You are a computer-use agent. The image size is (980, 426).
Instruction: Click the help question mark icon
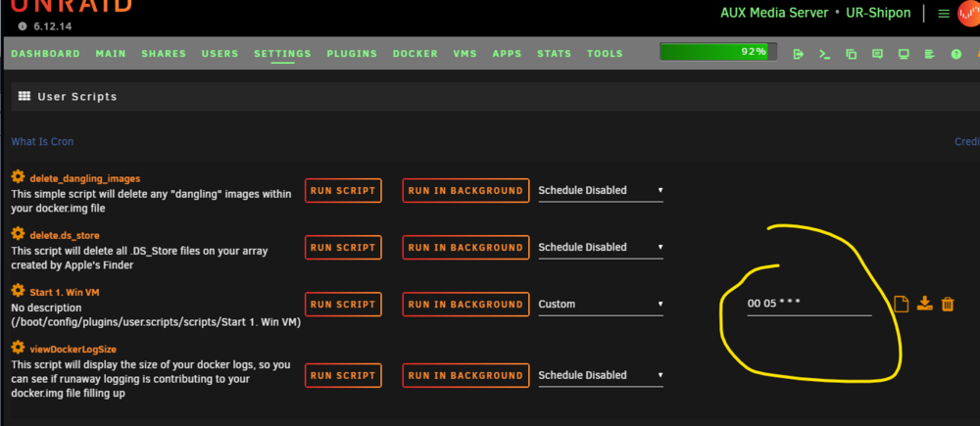[955, 54]
